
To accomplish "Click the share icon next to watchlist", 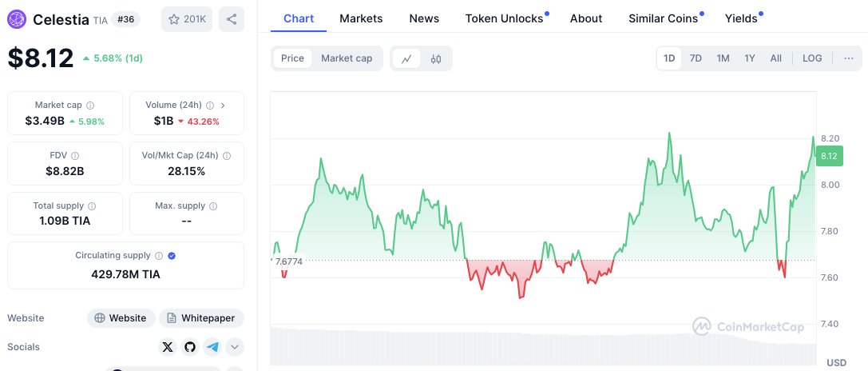I will pos(231,19).
